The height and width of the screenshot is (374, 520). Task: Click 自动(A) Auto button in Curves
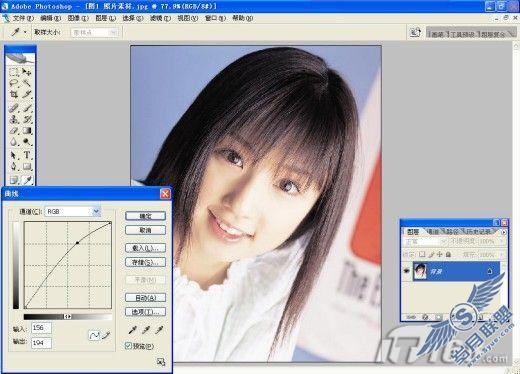145,298
